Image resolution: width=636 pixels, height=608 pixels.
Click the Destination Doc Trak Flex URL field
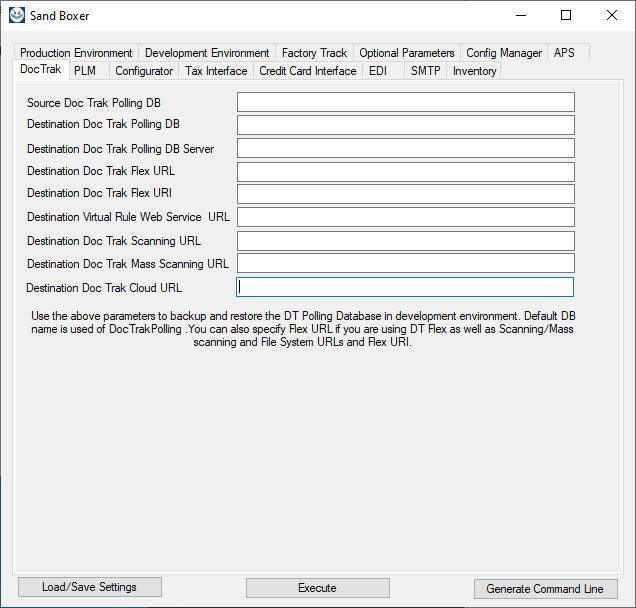[405, 171]
